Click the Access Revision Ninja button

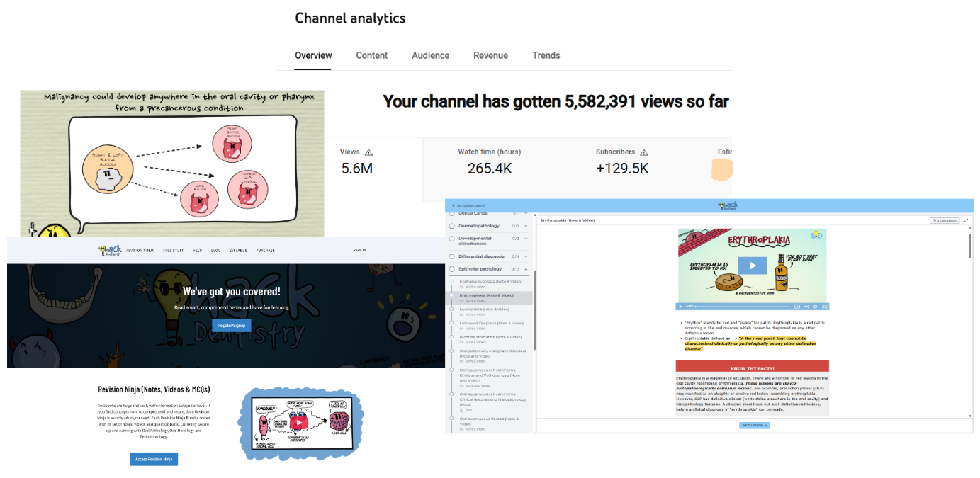154,459
